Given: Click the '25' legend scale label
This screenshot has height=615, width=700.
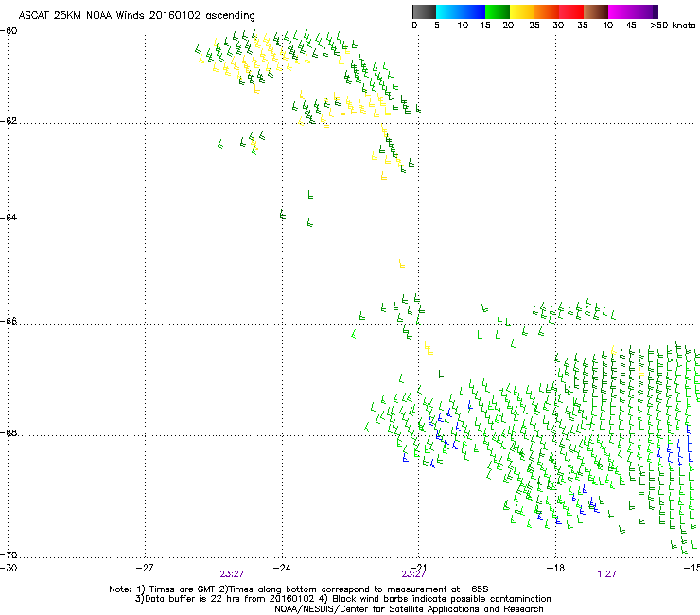Looking at the screenshot, I should point(534,26).
